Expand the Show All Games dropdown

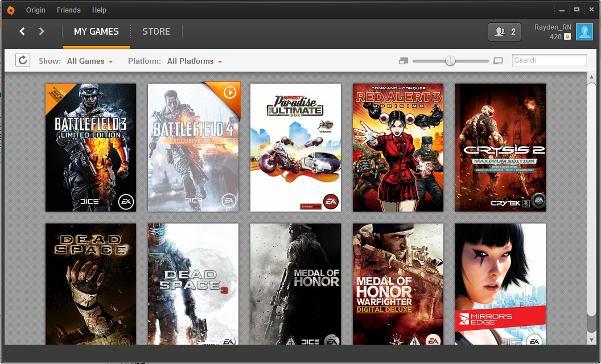90,61
